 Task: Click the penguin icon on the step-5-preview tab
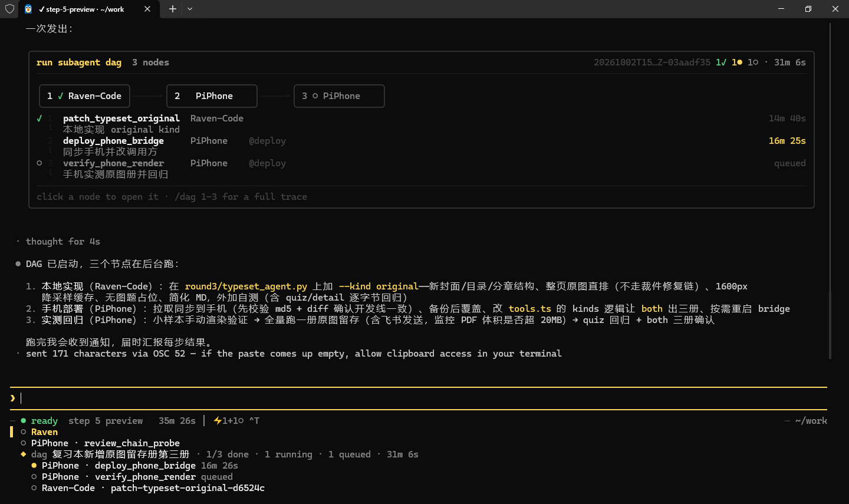(x=28, y=9)
